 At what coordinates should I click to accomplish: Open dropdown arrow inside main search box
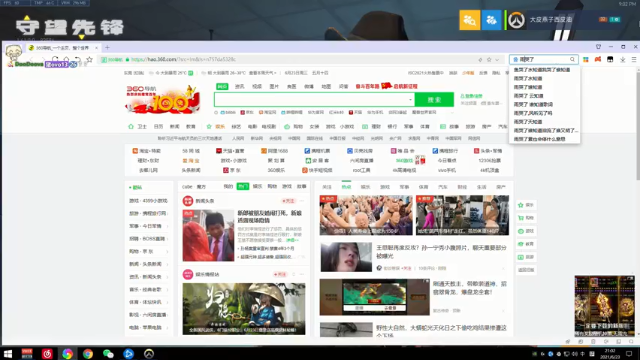click(x=410, y=99)
